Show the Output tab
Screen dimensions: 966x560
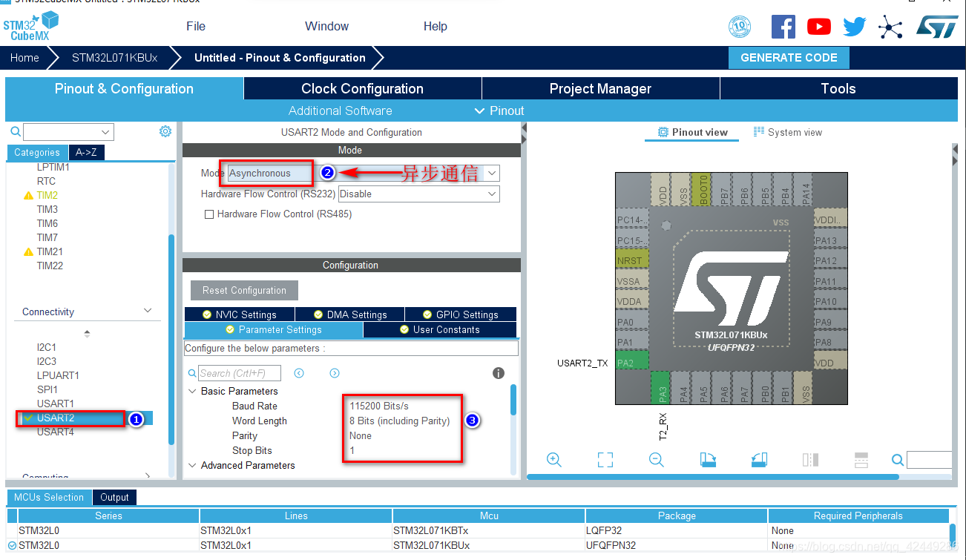coord(114,497)
